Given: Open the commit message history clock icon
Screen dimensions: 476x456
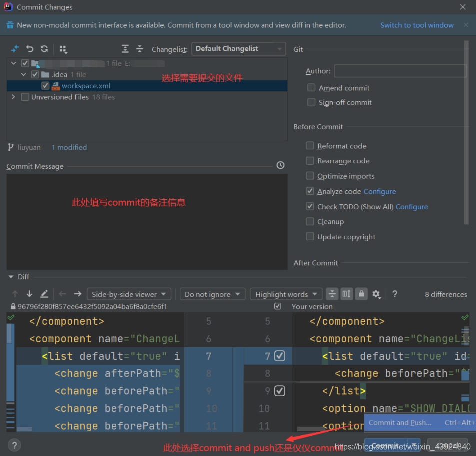Looking at the screenshot, I should pyautogui.click(x=280, y=165).
